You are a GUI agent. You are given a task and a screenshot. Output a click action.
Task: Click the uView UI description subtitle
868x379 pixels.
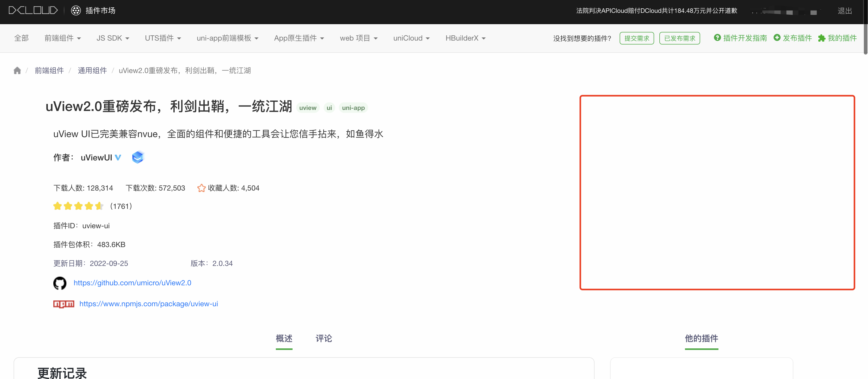pos(218,134)
